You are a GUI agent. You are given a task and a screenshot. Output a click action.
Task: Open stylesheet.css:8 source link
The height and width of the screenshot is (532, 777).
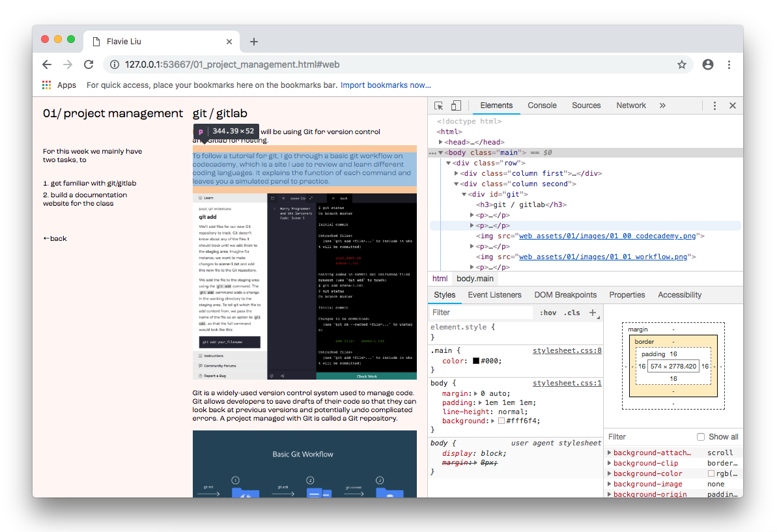point(567,351)
